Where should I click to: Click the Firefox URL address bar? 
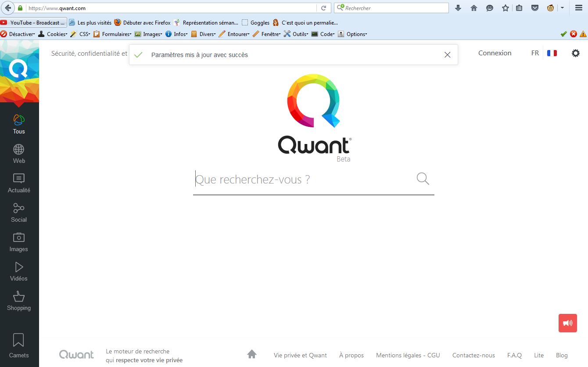171,8
